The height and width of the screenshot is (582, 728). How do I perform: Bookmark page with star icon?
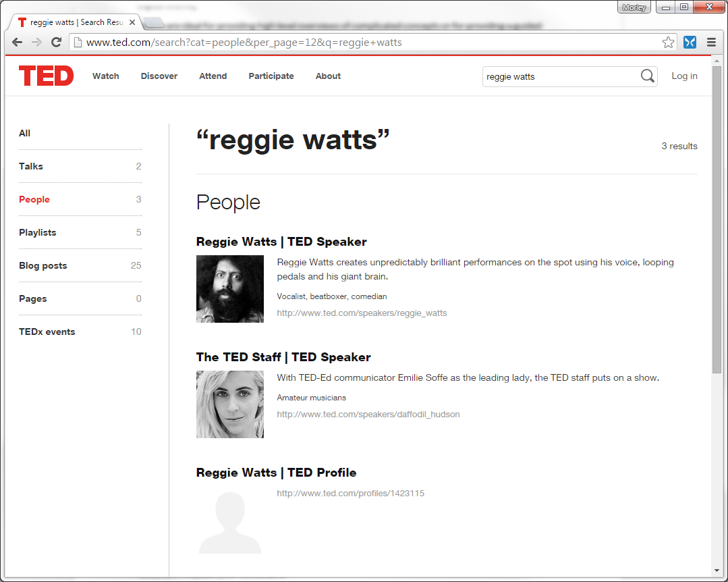click(668, 43)
